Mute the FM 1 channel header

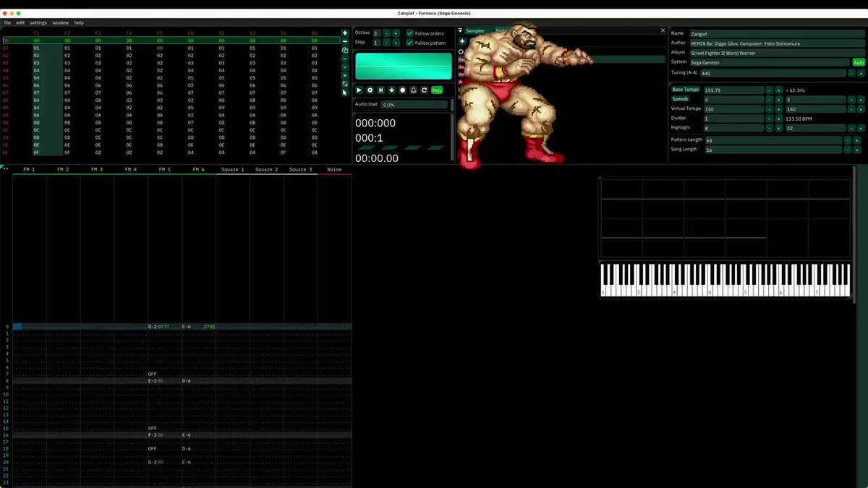coord(29,169)
